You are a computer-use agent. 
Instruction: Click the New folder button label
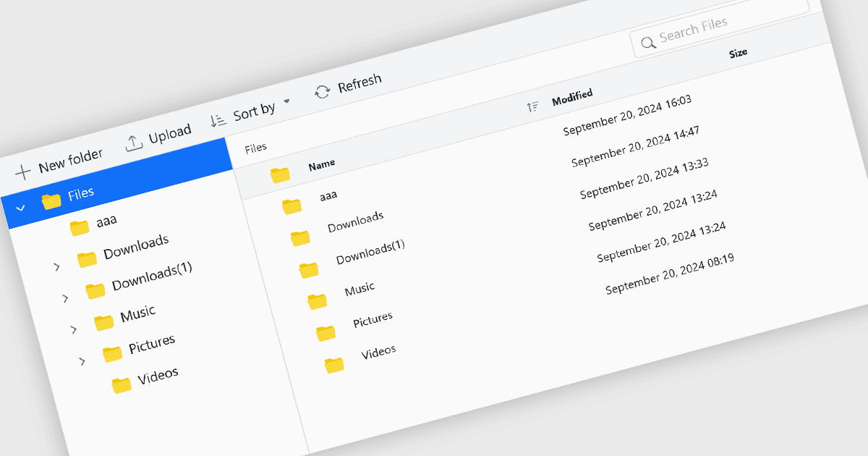71,160
